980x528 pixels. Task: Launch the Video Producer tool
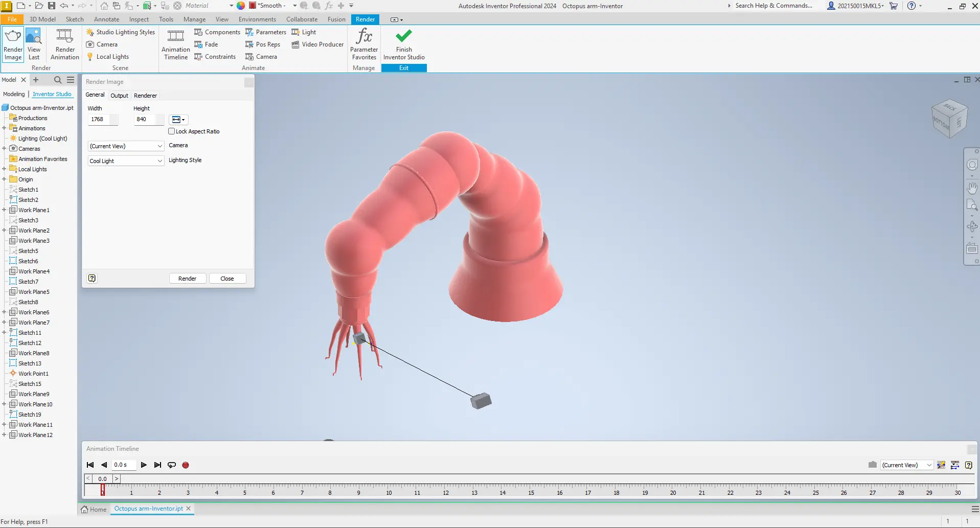317,44
